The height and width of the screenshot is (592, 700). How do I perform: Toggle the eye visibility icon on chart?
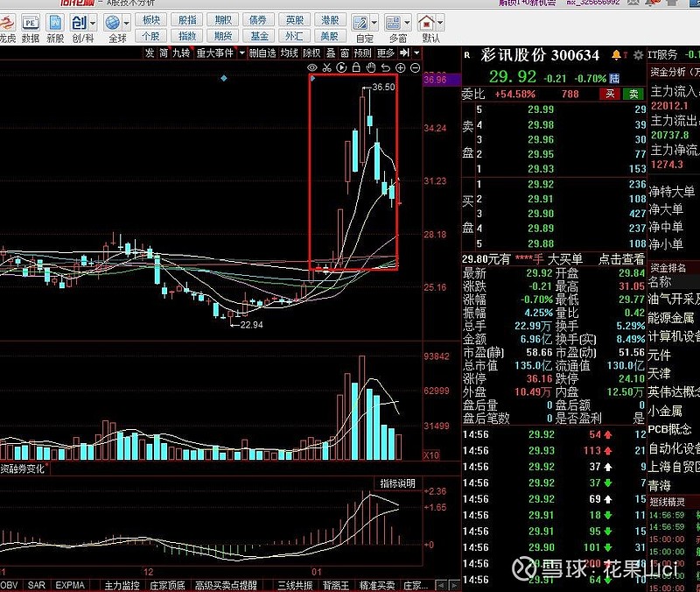pyautogui.click(x=312, y=68)
